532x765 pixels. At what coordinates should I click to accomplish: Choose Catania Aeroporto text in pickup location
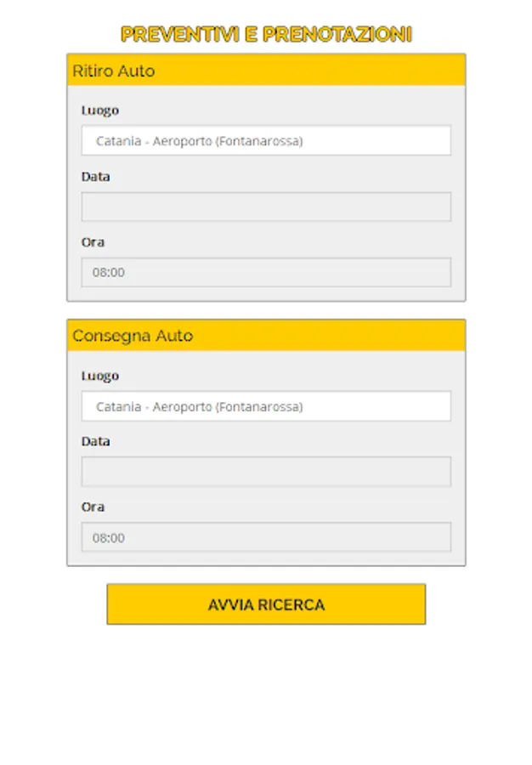click(x=199, y=141)
